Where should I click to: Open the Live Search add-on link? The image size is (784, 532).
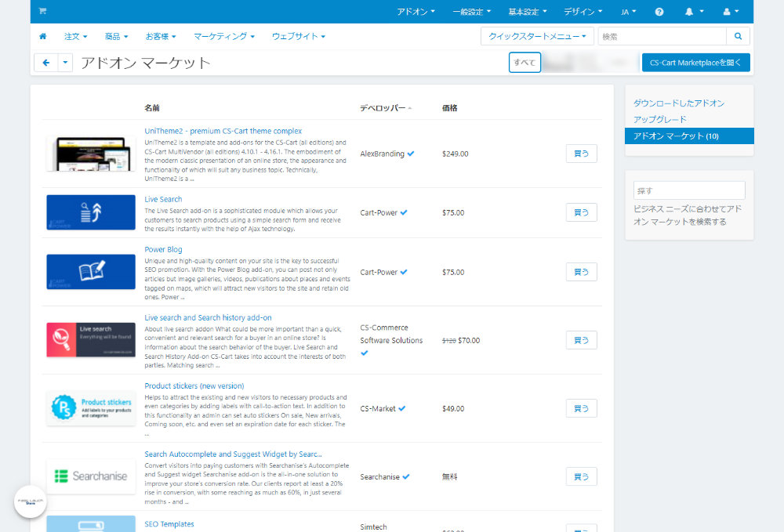click(x=163, y=199)
